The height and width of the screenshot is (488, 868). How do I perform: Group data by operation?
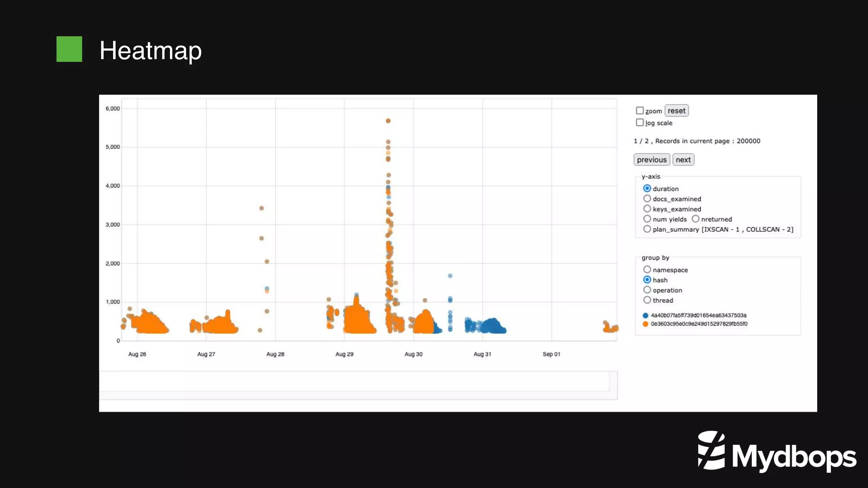pos(647,290)
